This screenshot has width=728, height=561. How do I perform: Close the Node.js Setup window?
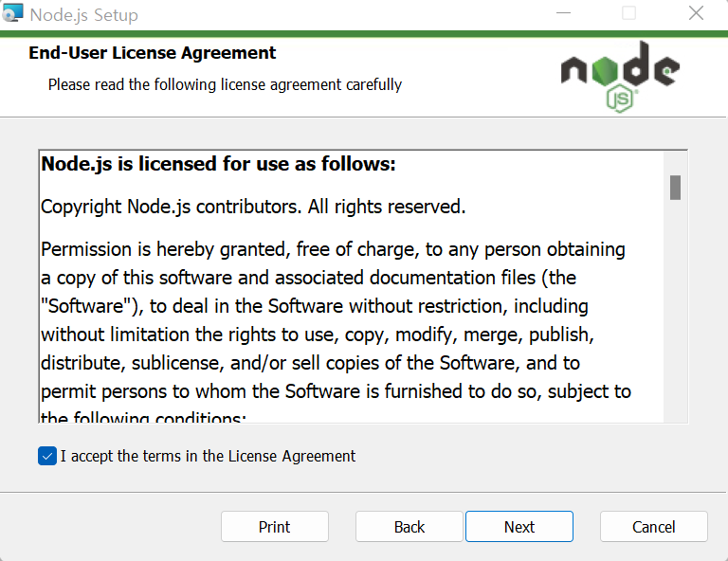696,13
